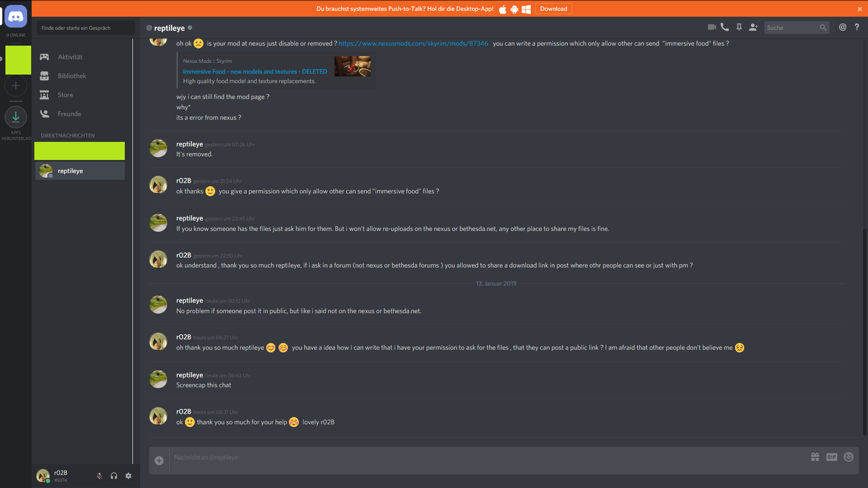
Task: Click the message input field
Action: [488, 457]
